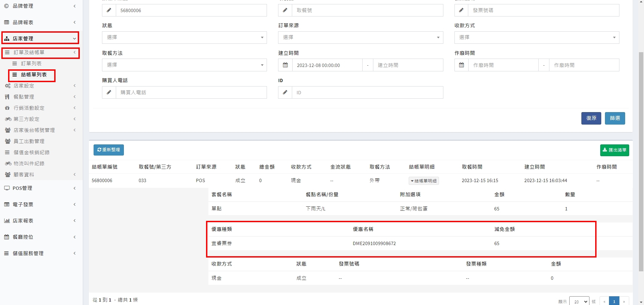Viewport: 644px width, 305px height.
Task: Click the 重新整理 refresh button
Action: pyautogui.click(x=108, y=150)
